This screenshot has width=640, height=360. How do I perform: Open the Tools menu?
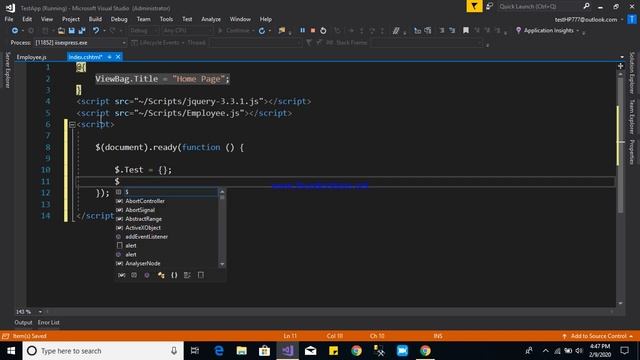click(x=166, y=19)
